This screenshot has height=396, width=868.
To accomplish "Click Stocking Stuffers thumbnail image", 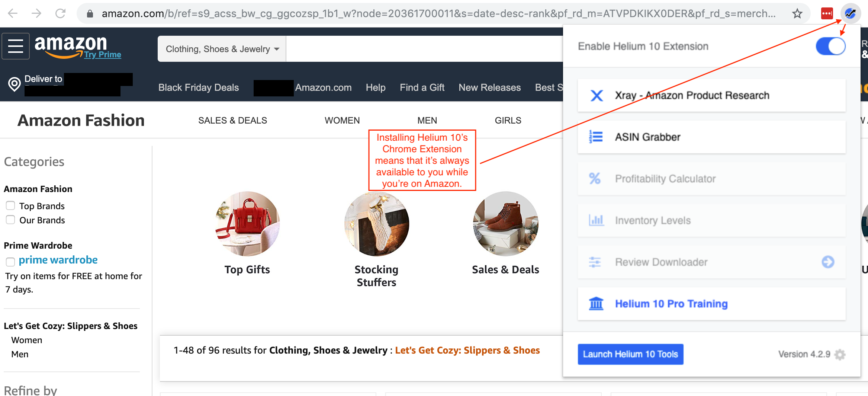I will point(377,224).
